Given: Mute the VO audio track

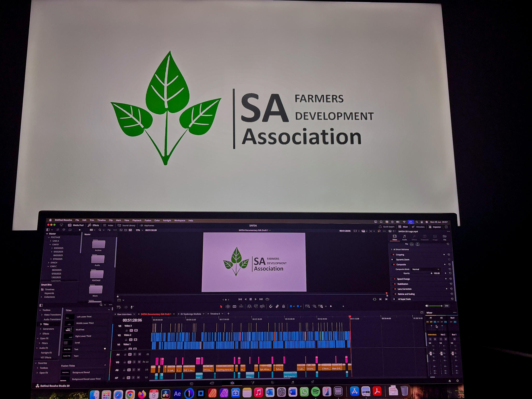Looking at the screenshot, I should point(139,362).
